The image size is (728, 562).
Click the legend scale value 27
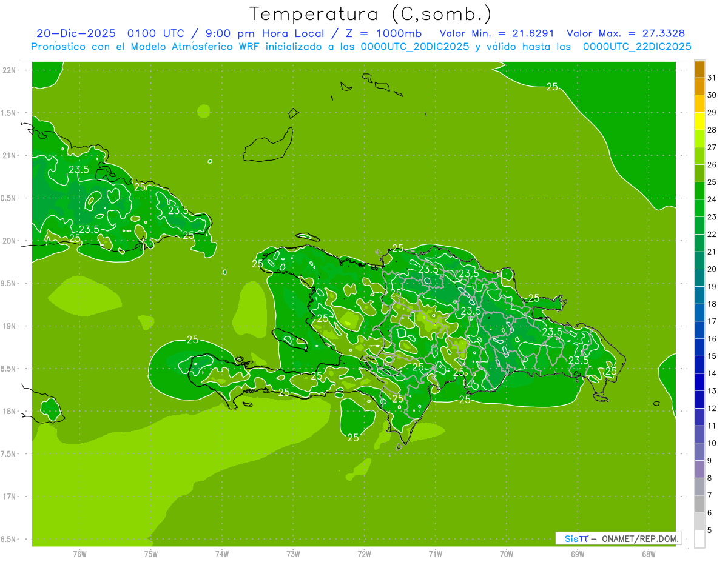[712, 147]
